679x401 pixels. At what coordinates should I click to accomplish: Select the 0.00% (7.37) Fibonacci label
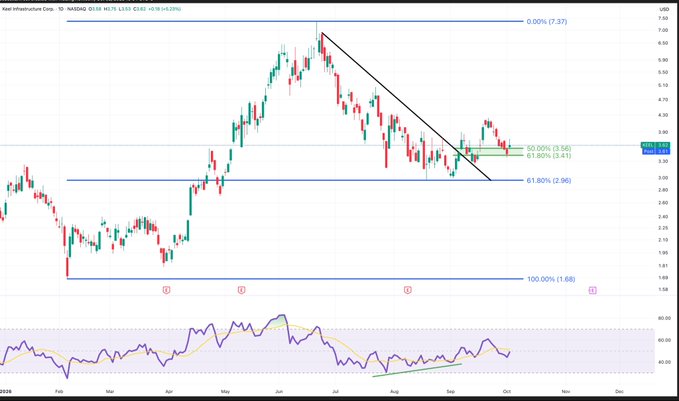pyautogui.click(x=546, y=22)
